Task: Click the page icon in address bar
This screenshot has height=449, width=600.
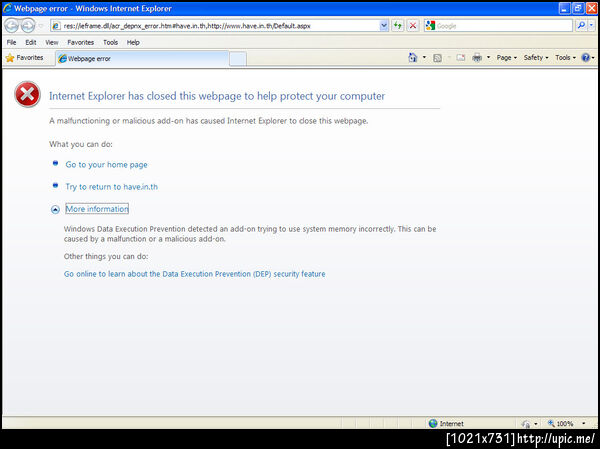Action: click(x=56, y=26)
